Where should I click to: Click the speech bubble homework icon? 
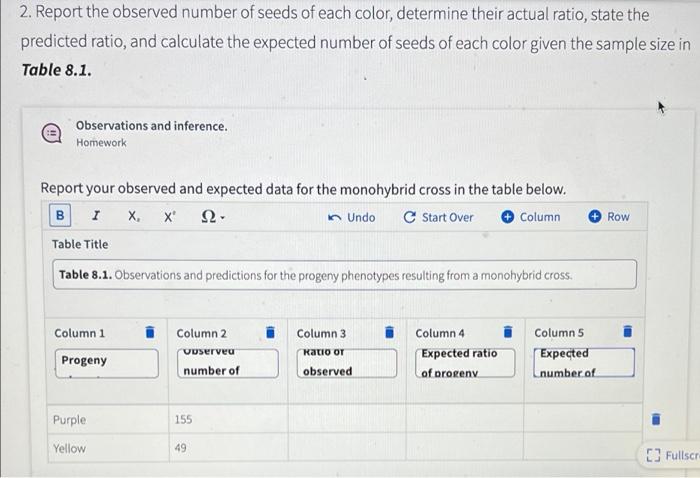point(52,133)
